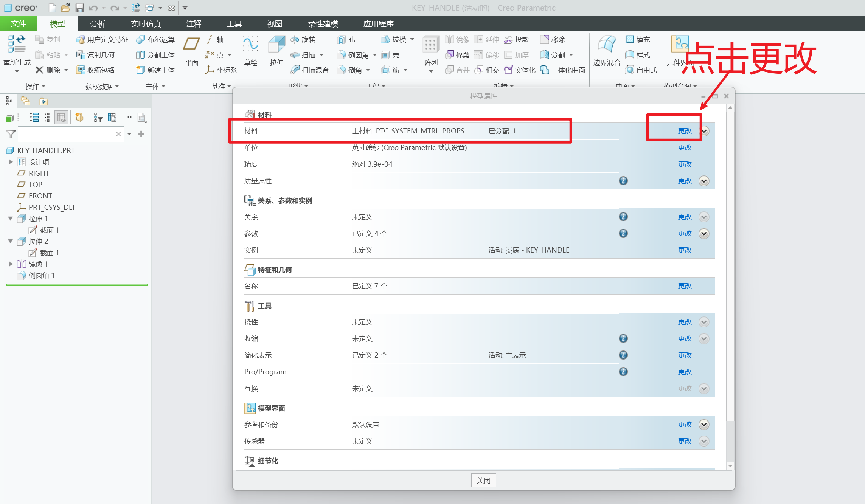Image resolution: width=865 pixels, height=504 pixels.
Task: Open the 操作 group dropdown
Action: pos(36,87)
